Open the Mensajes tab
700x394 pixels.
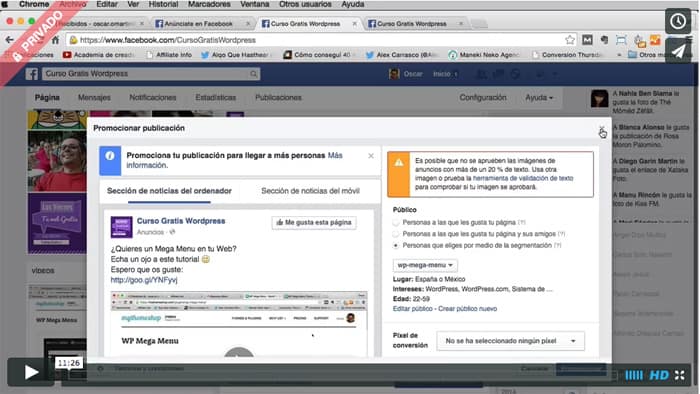click(x=94, y=97)
